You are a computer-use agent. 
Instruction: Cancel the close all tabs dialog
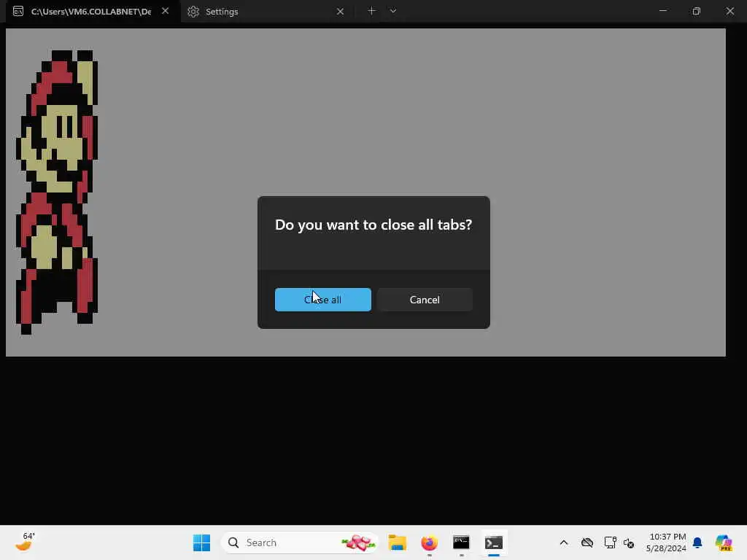pyautogui.click(x=425, y=300)
